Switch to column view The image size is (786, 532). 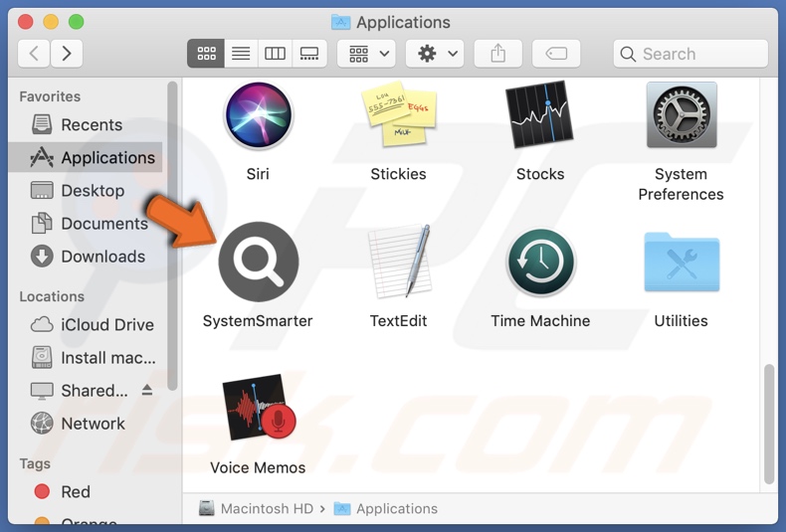click(x=275, y=53)
